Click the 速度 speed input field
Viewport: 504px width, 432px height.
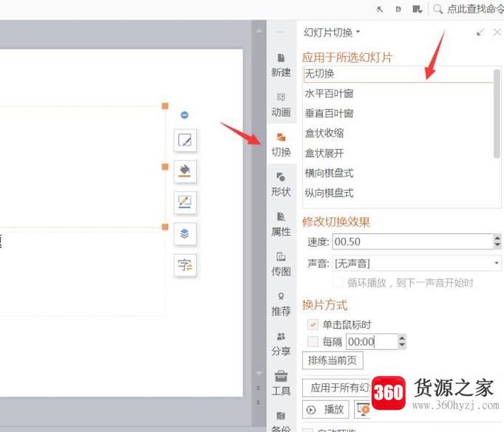[x=413, y=241]
